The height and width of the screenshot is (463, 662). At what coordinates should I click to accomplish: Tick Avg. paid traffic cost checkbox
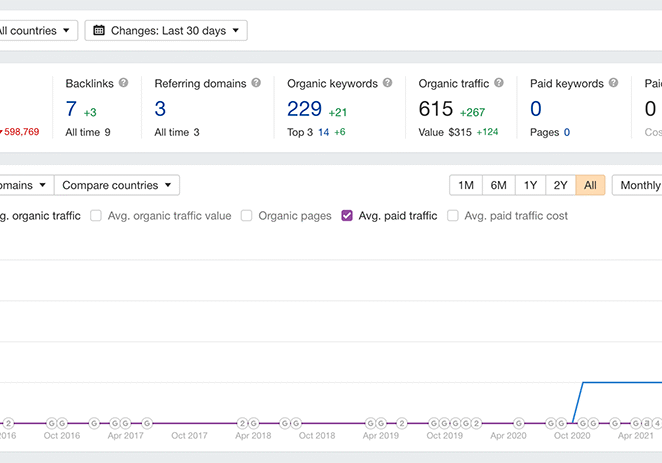click(x=453, y=216)
